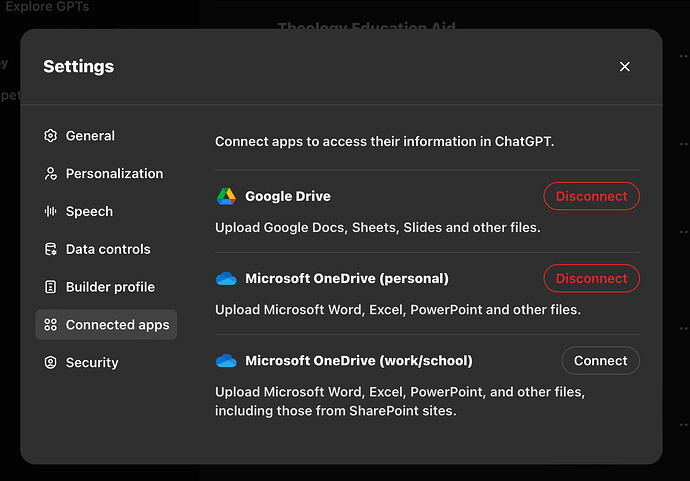Open the General settings tab

[106, 136]
